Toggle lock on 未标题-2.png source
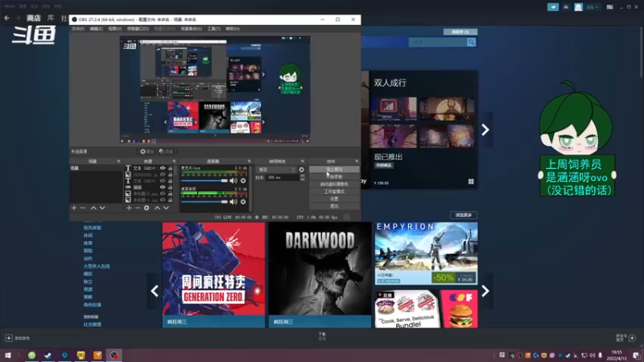Viewport: 644px width, 362px height. click(170, 193)
